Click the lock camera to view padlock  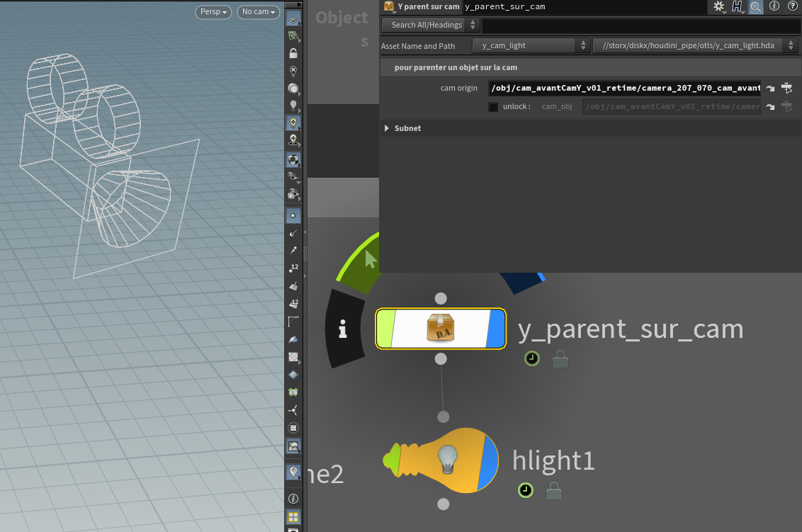[x=293, y=53]
